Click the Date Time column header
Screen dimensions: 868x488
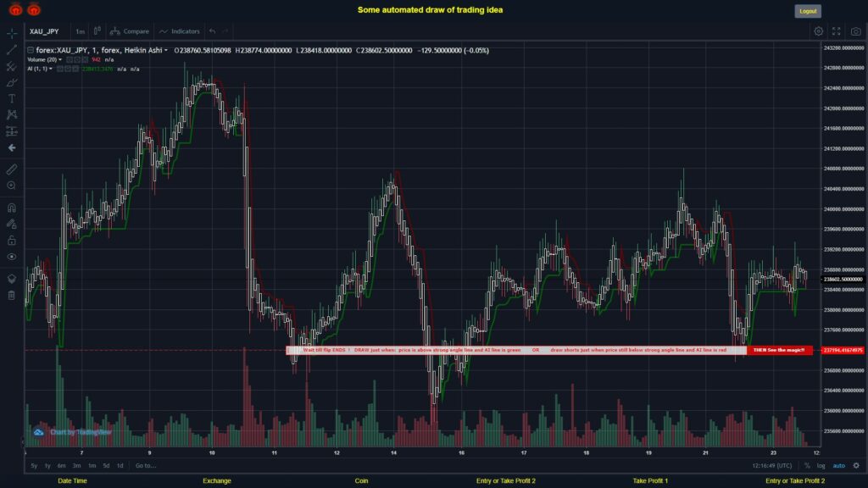pos(73,481)
